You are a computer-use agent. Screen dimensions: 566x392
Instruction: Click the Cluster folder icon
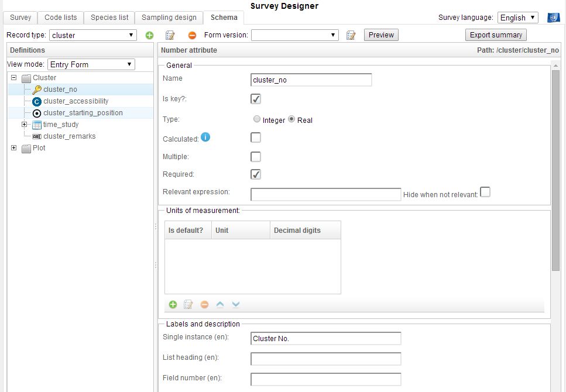tap(26, 78)
